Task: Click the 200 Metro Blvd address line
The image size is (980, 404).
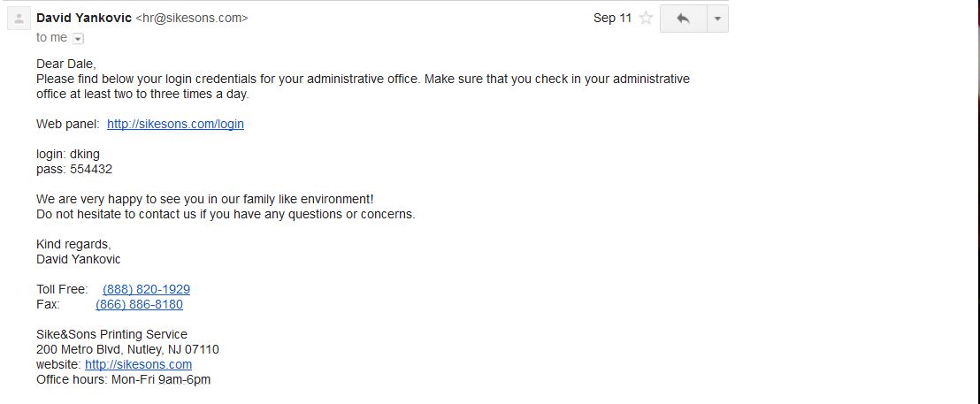Action: (127, 350)
